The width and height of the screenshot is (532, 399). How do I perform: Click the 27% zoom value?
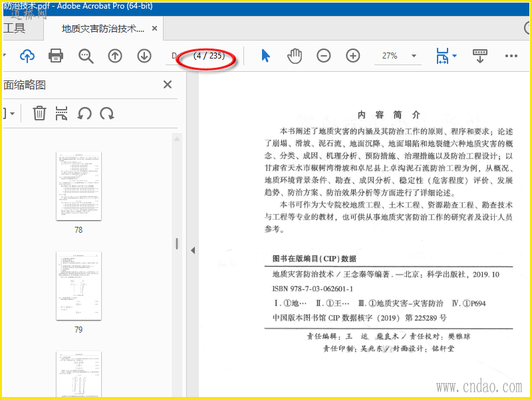pyautogui.click(x=390, y=56)
